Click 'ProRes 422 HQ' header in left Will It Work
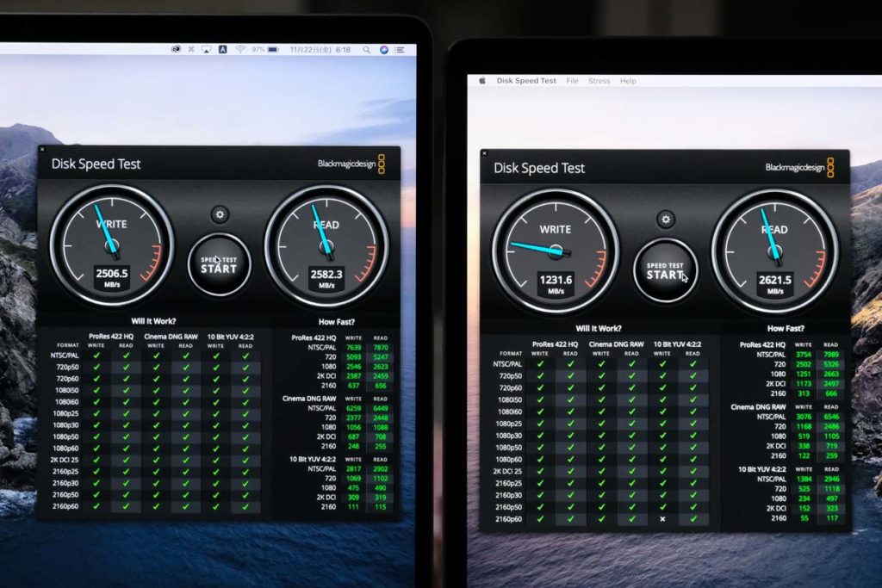 (x=111, y=336)
